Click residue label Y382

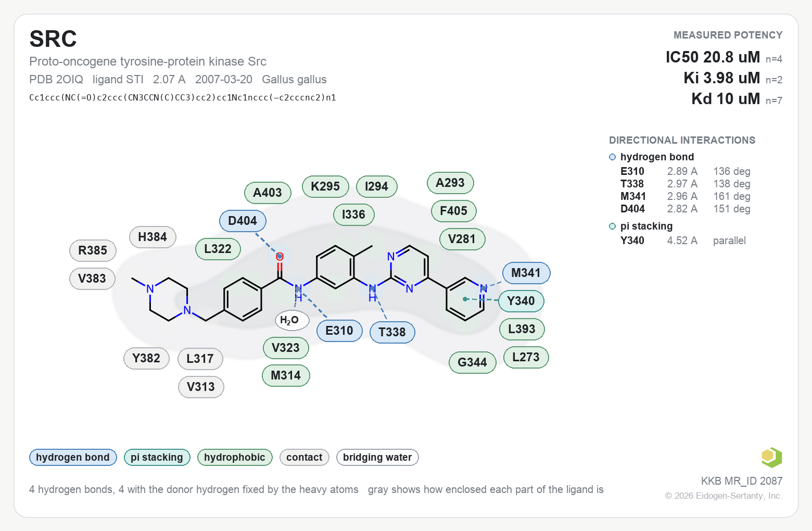pyautogui.click(x=146, y=358)
